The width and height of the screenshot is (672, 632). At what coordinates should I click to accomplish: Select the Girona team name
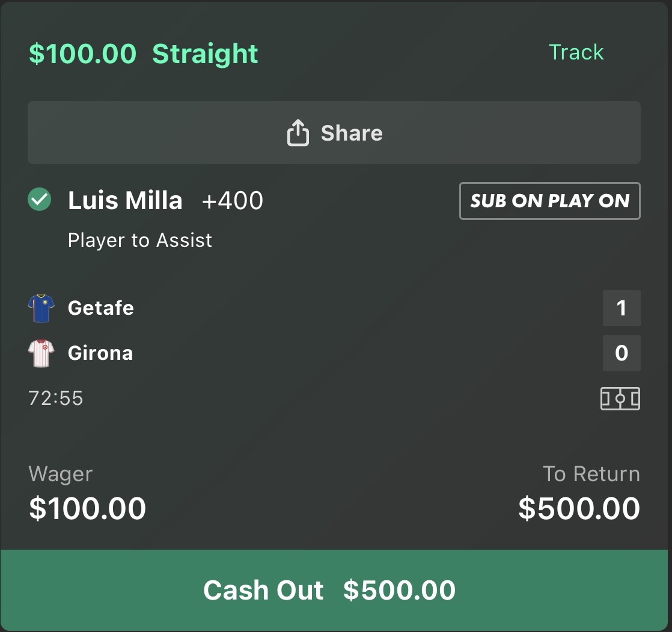point(100,353)
